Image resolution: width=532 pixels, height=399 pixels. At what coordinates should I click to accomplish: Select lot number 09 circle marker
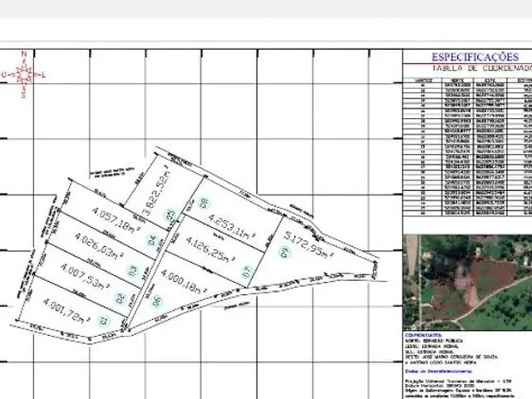[x=284, y=252]
